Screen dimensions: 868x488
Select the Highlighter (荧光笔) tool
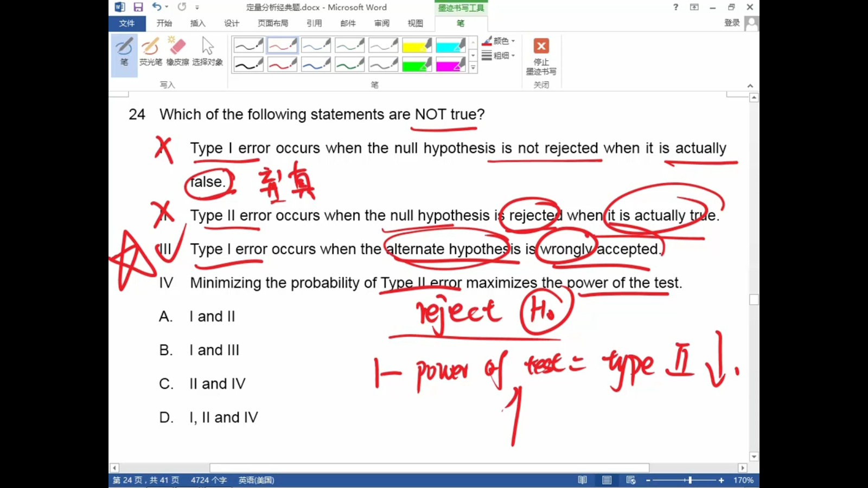pyautogui.click(x=150, y=52)
